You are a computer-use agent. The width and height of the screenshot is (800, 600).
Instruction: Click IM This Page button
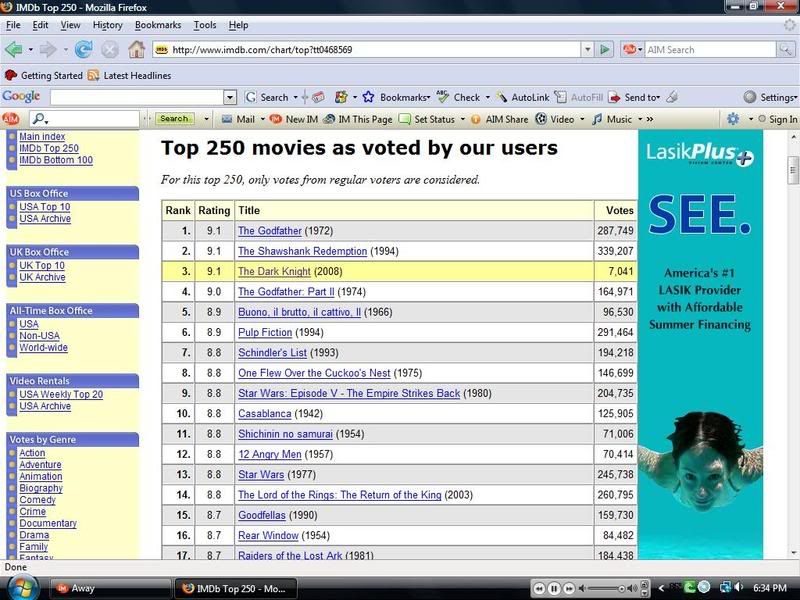pos(358,119)
